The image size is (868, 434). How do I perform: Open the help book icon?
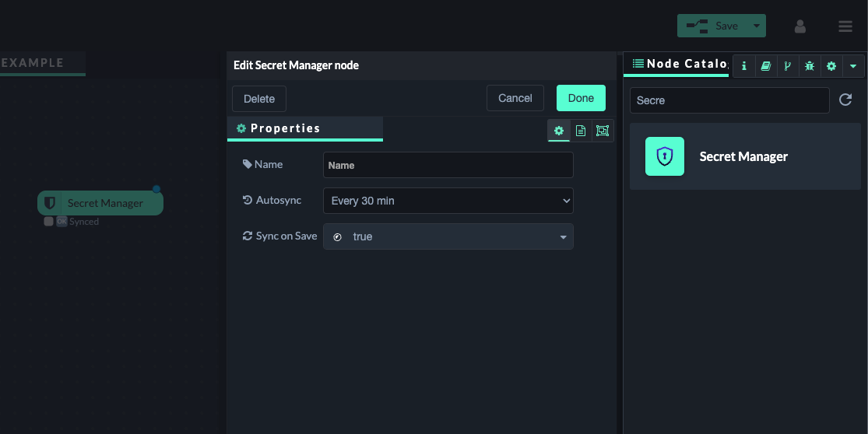(765, 66)
